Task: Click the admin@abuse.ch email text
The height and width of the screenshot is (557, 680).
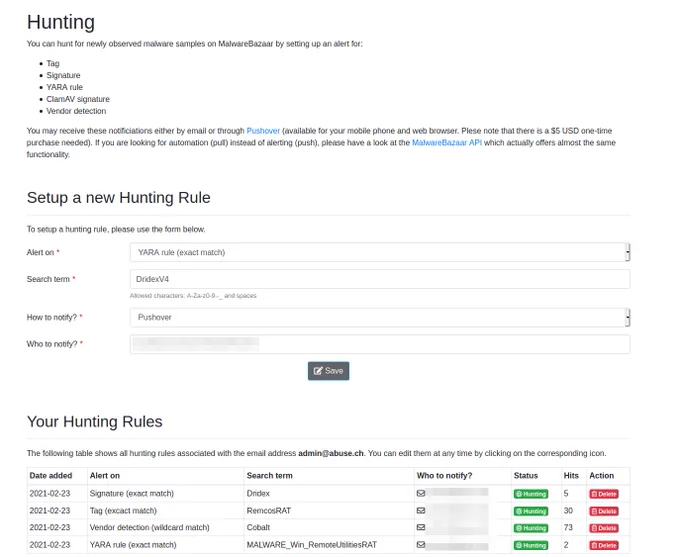Action: point(331,453)
